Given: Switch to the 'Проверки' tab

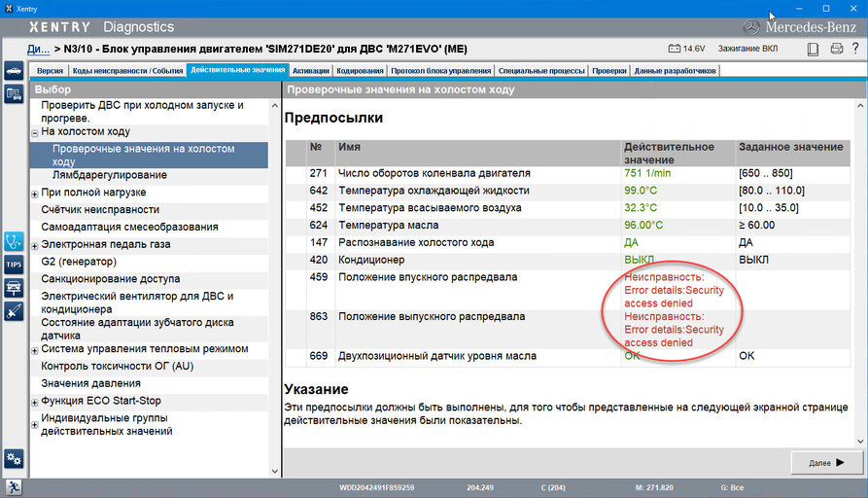Looking at the screenshot, I should [x=608, y=70].
